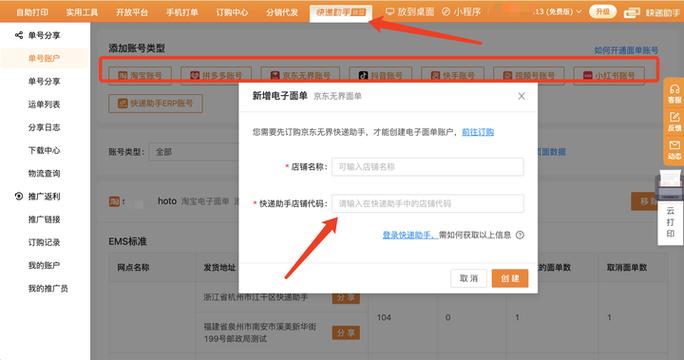Open 反馈 feedback floating icon
The width and height of the screenshot is (684, 360).
coord(674,122)
